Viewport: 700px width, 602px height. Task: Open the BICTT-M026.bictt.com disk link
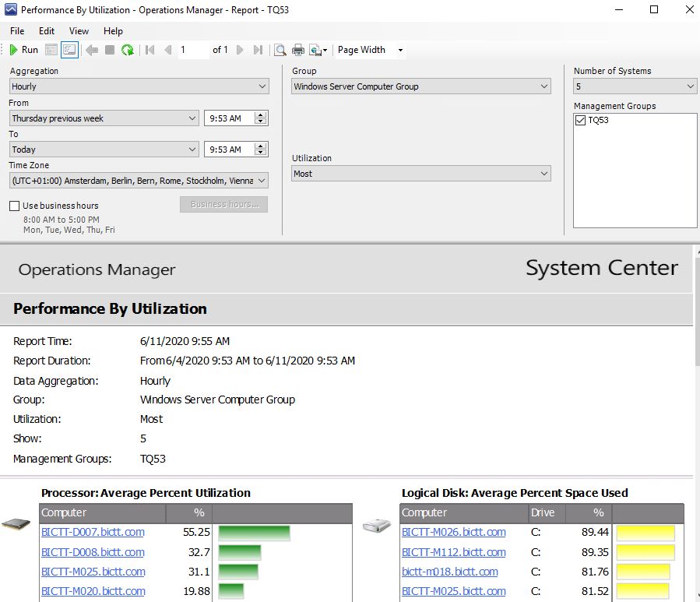click(x=454, y=532)
